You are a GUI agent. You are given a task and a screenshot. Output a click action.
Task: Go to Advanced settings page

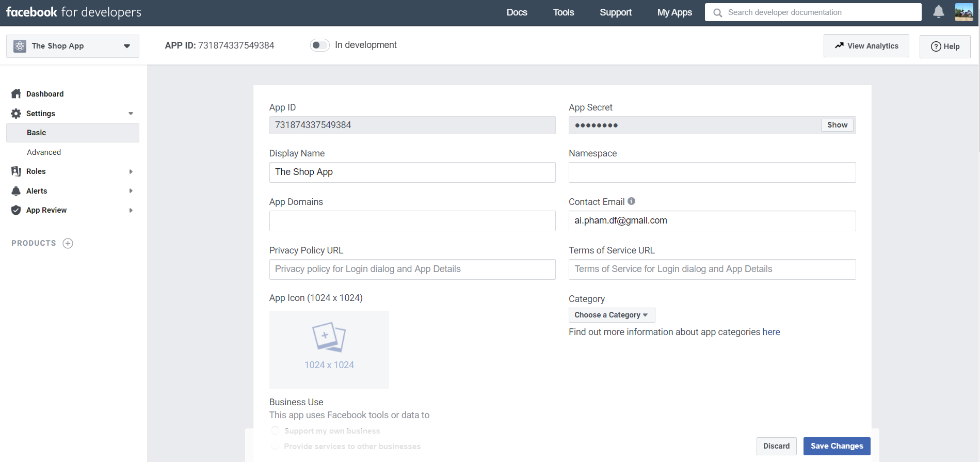(x=44, y=152)
